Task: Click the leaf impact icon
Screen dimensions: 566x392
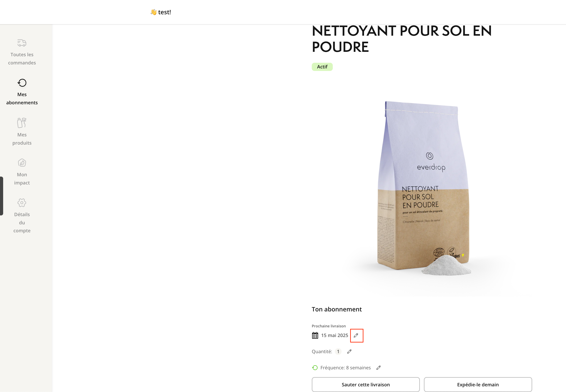Action: tap(22, 163)
